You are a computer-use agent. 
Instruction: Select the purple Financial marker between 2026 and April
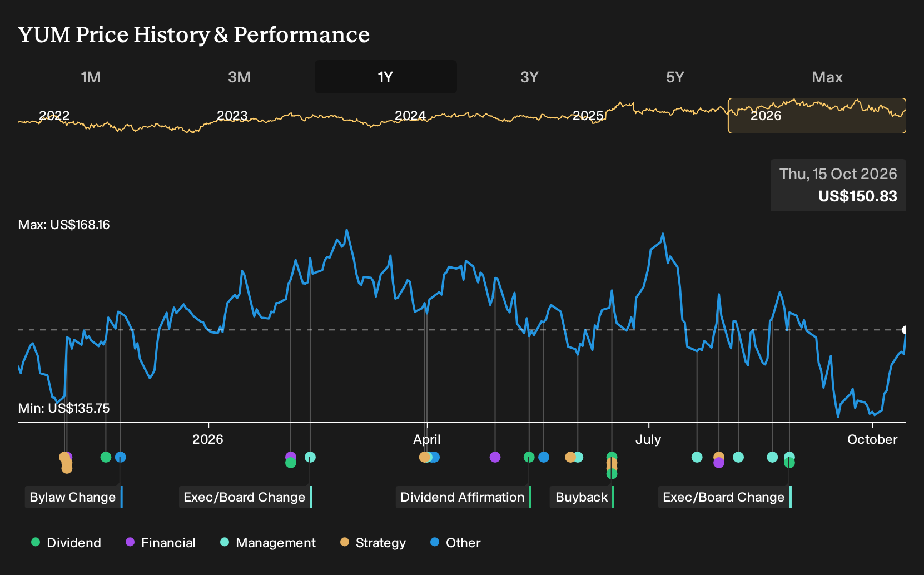290,457
